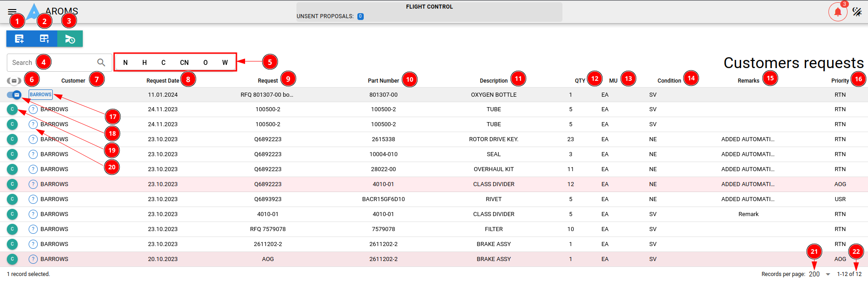Sort by Request Date column header
The width and height of the screenshot is (868, 281).
click(x=162, y=81)
